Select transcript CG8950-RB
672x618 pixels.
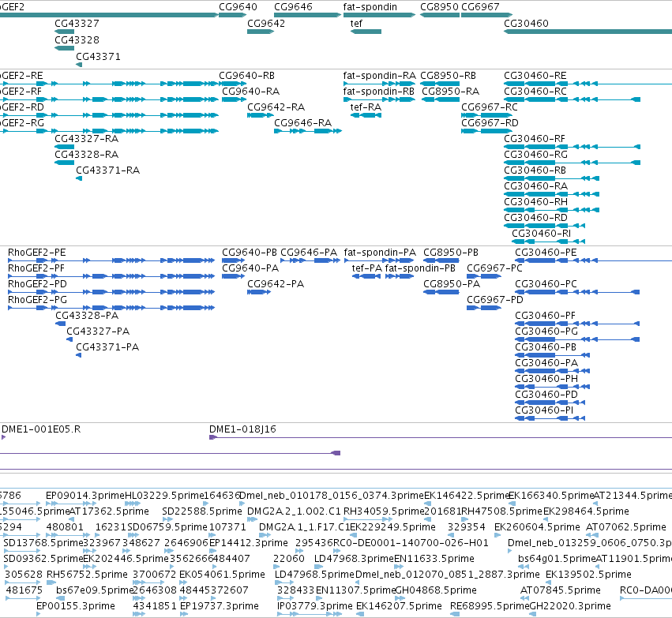pyautogui.click(x=449, y=76)
